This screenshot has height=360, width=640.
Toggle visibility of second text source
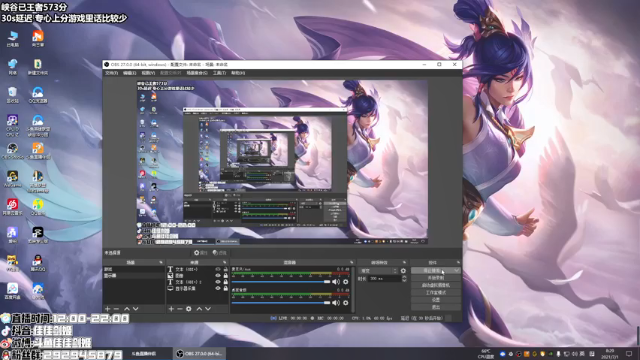point(218,282)
